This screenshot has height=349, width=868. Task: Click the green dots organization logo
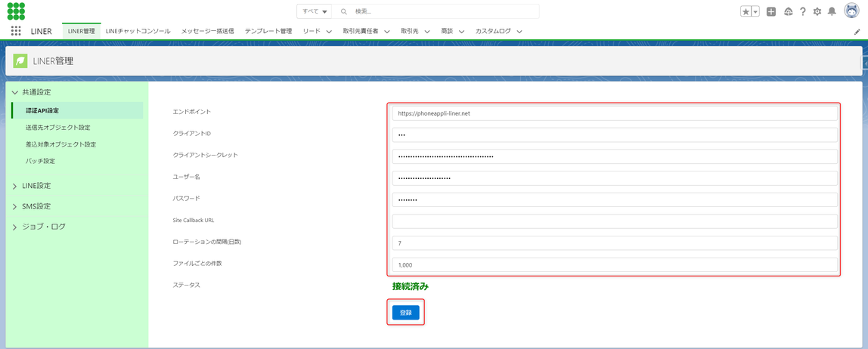click(15, 11)
